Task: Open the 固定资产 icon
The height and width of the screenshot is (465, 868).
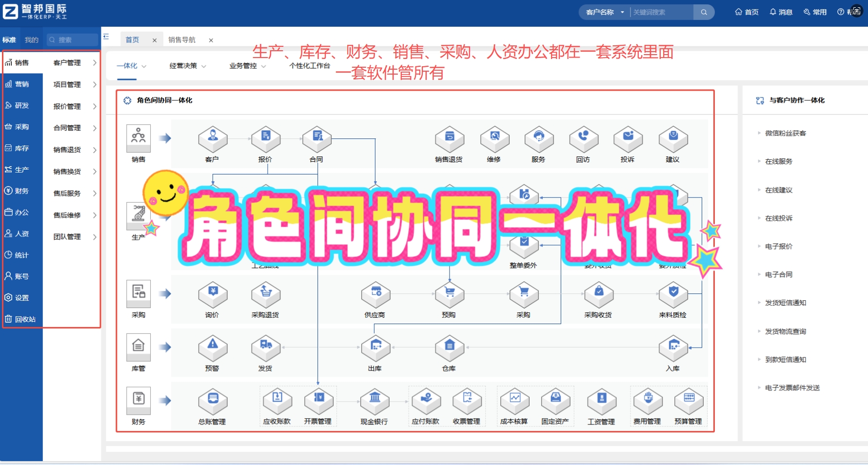Action: (x=555, y=402)
